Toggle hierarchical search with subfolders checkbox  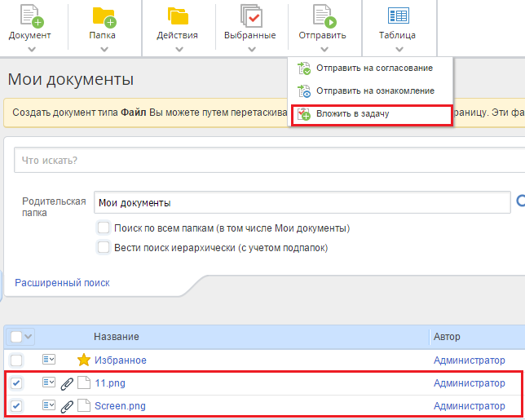[x=104, y=247]
